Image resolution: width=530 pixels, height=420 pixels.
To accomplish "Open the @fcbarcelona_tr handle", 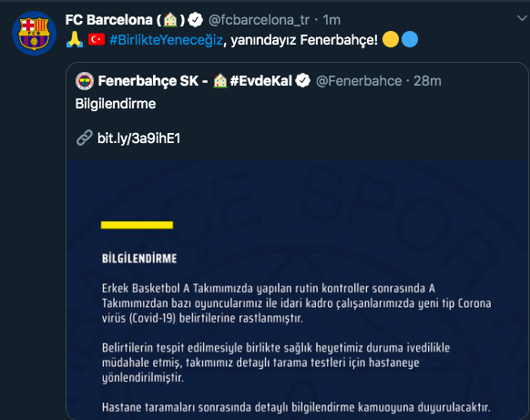I will tap(259, 20).
